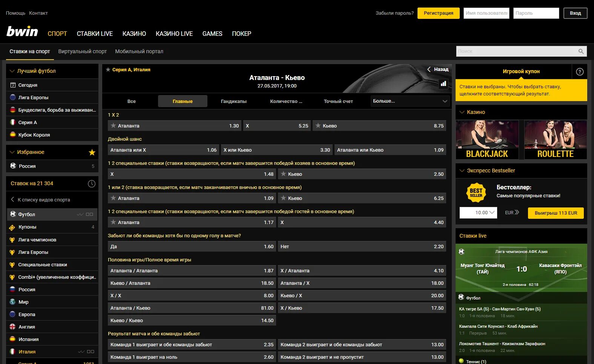Toggle the double-square view on Футбол row
The width and height of the screenshot is (594, 364).
point(89,214)
